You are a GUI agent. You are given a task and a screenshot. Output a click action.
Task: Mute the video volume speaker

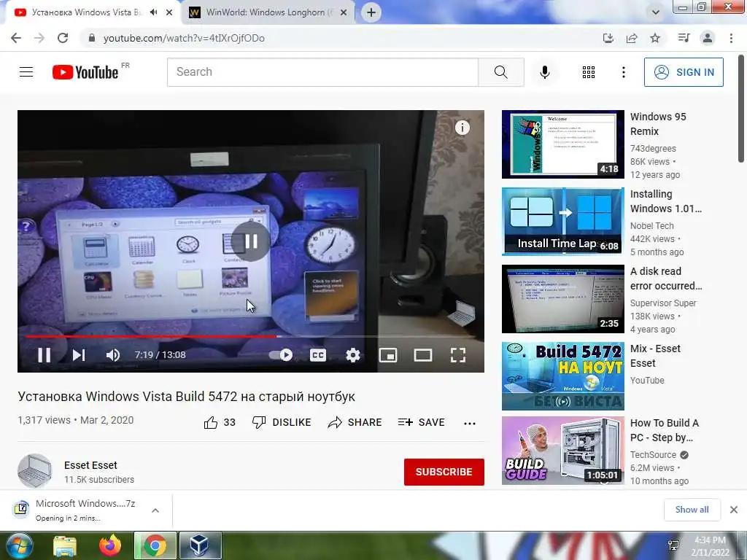(x=113, y=355)
